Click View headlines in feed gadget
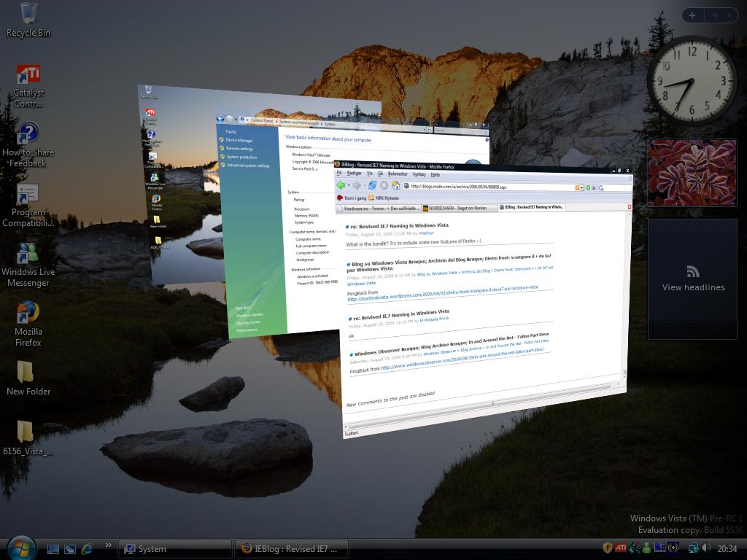Image resolution: width=747 pixels, height=560 pixels. pos(693,287)
